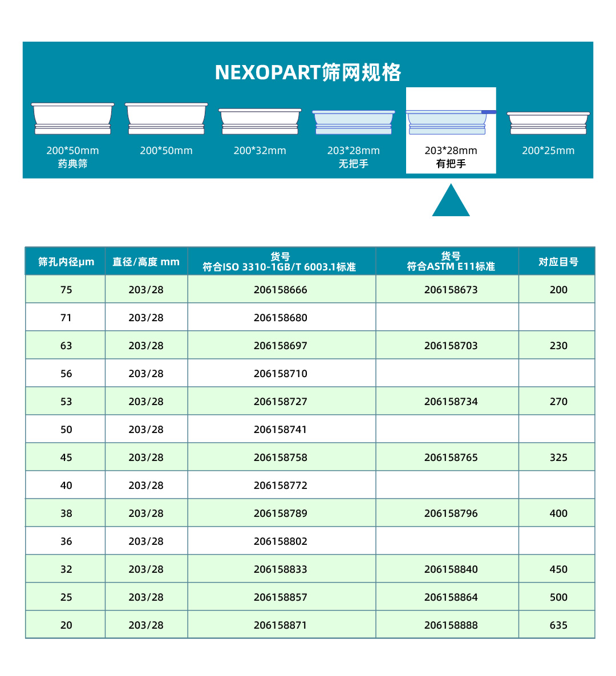Screen dimensions: 616x676
Task: Select aperture cell 20
Action: (x=66, y=625)
